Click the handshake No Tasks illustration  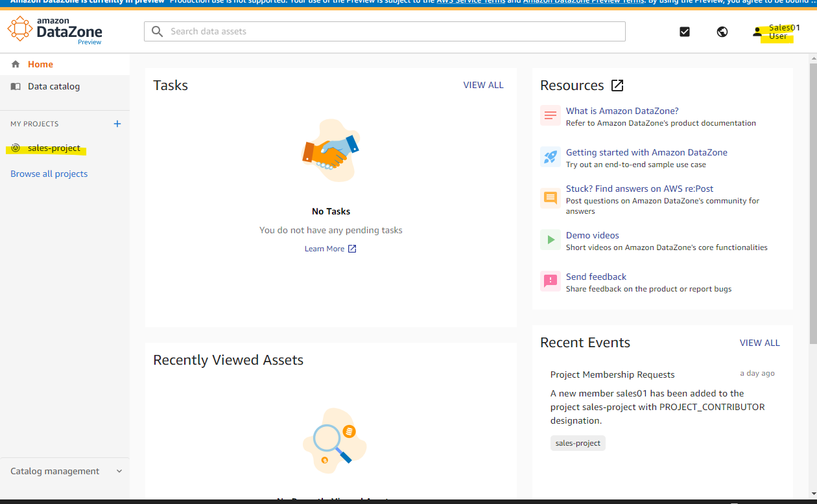coord(331,151)
